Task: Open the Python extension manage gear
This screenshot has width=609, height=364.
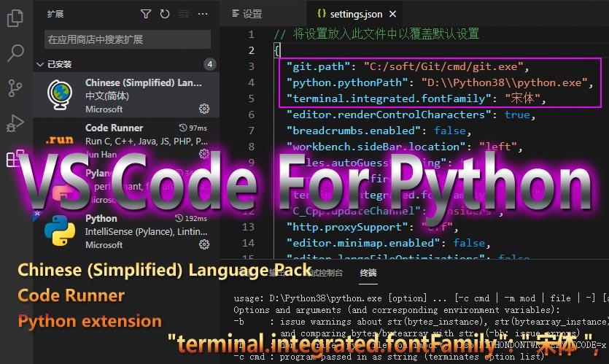Action: click(204, 244)
